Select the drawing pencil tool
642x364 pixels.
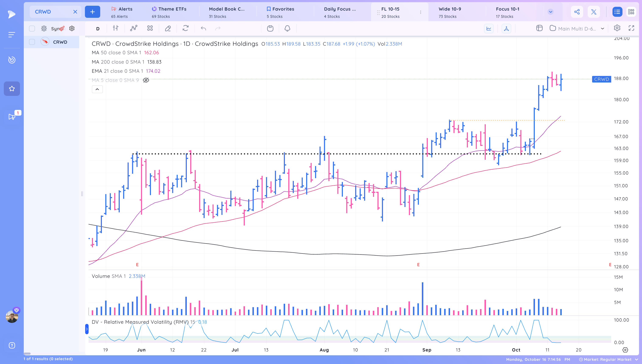[x=168, y=28]
